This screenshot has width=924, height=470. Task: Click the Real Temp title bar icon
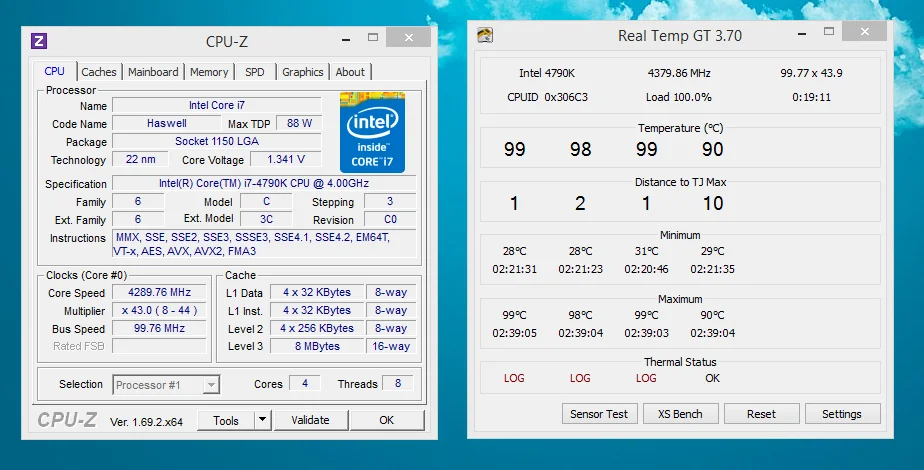(485, 35)
